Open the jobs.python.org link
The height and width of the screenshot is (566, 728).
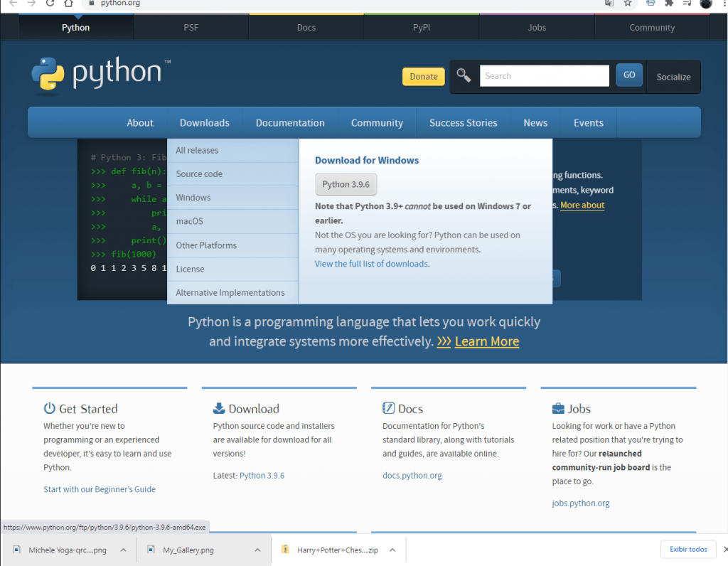click(581, 503)
